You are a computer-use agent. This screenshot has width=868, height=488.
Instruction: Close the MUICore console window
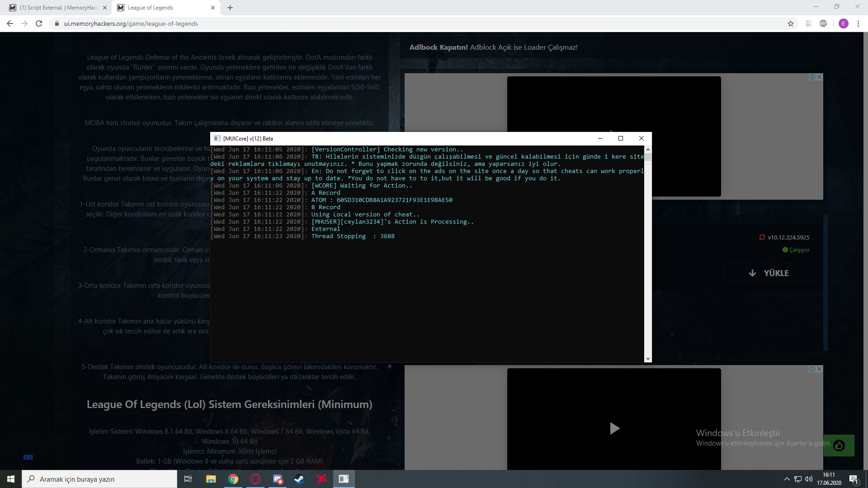[641, 138]
